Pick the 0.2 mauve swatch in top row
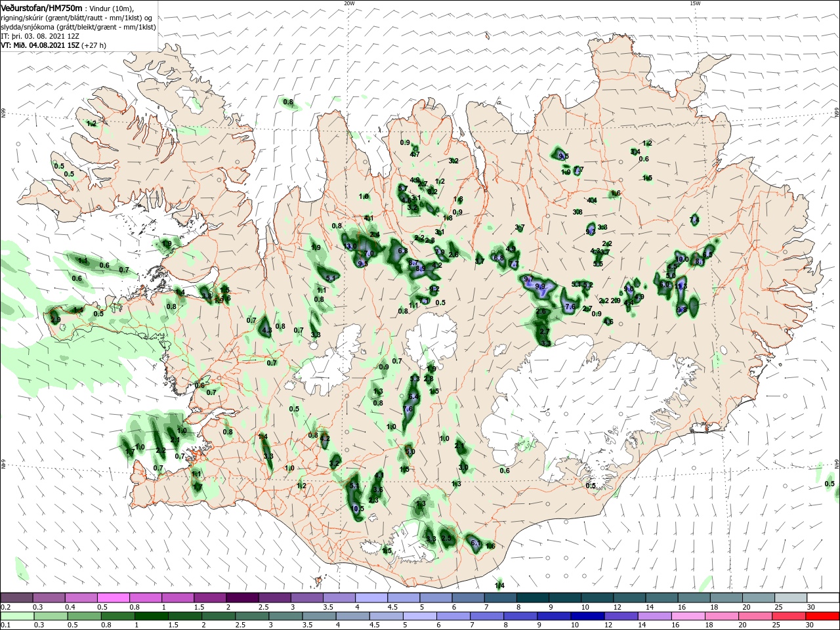The image size is (840, 630). coord(17,598)
